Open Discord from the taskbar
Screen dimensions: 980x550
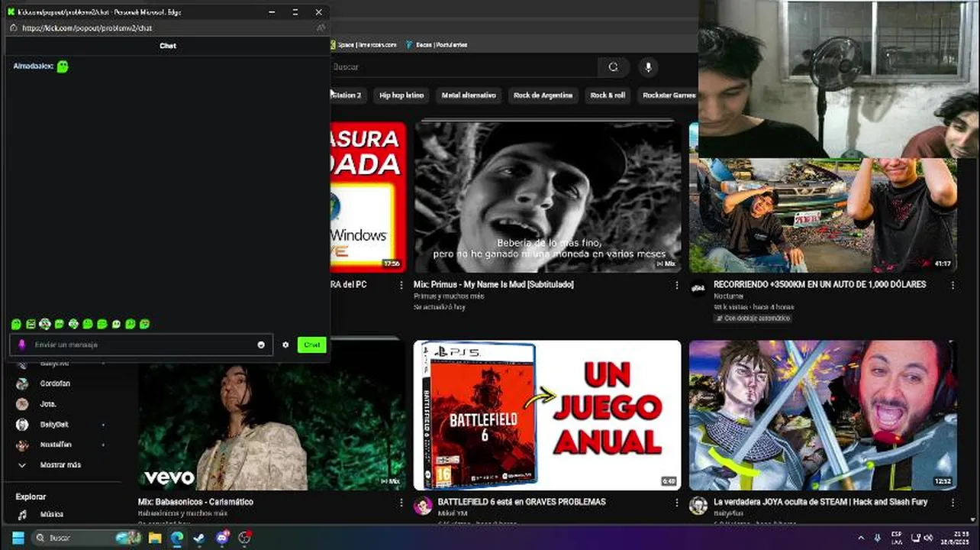pos(222,538)
